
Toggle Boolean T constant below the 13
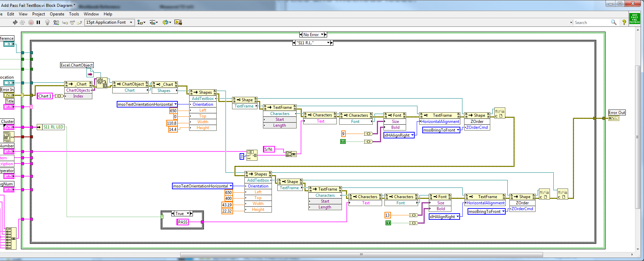388,223
